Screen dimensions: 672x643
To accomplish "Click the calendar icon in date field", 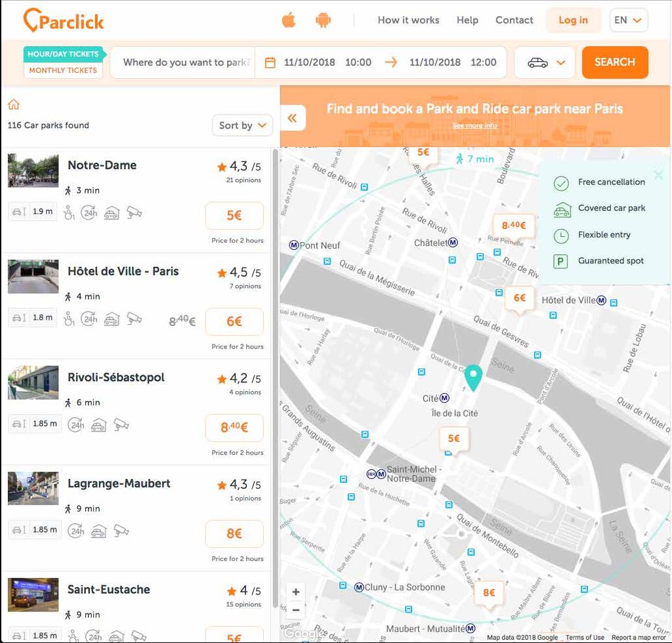I will 270,62.
